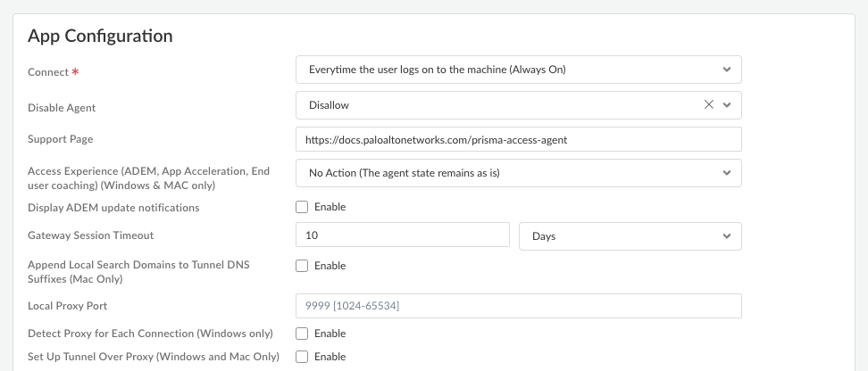This screenshot has width=868, height=371.
Task: Focus the Local Proxy Port input
Action: click(x=518, y=306)
